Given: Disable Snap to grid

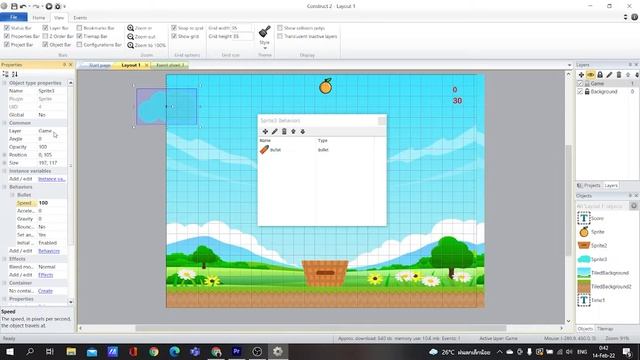Looking at the screenshot, I should pos(174,28).
